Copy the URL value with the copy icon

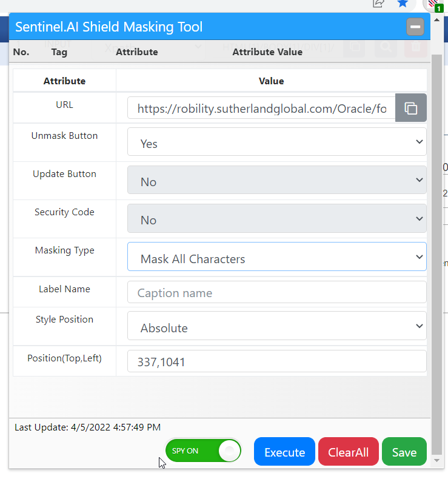pyautogui.click(x=410, y=109)
